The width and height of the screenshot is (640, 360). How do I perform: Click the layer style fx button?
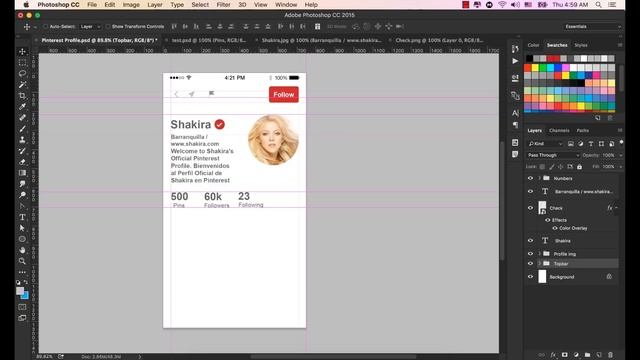click(553, 355)
